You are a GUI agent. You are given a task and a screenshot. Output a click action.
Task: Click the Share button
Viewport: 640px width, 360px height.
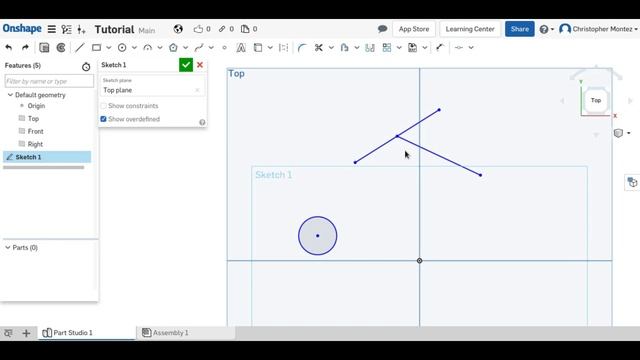click(x=520, y=29)
